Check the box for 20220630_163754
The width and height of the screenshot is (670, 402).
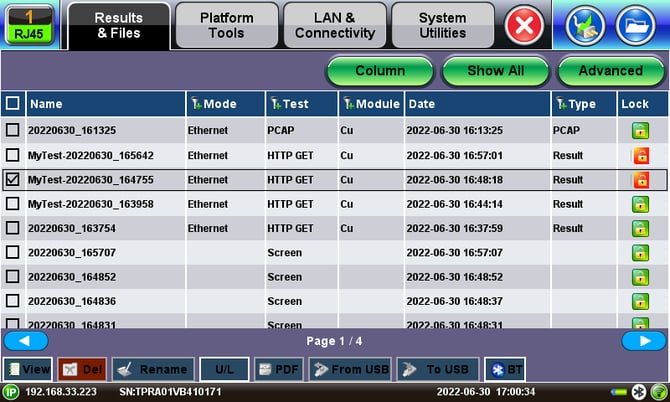[x=12, y=228]
